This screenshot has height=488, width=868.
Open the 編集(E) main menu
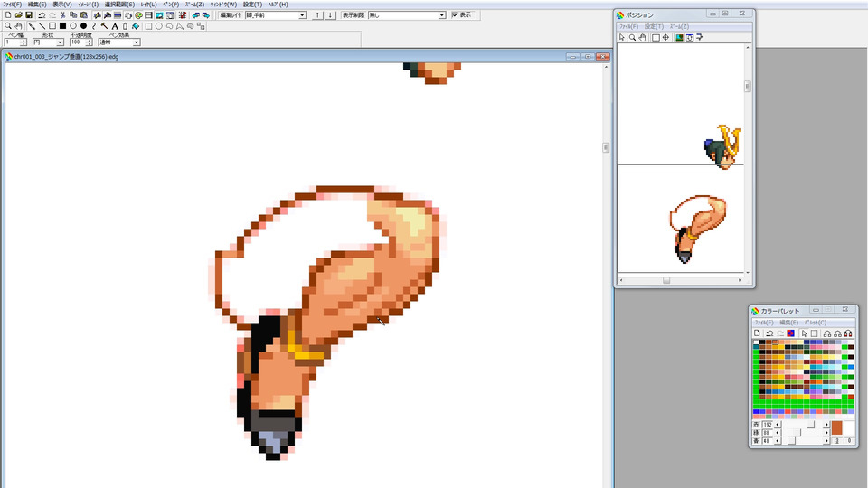point(37,5)
